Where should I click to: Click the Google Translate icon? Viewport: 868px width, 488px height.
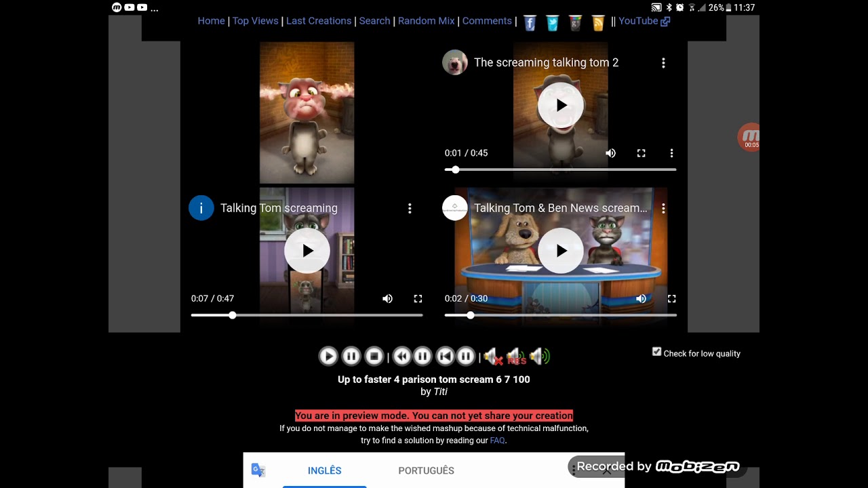pos(258,470)
